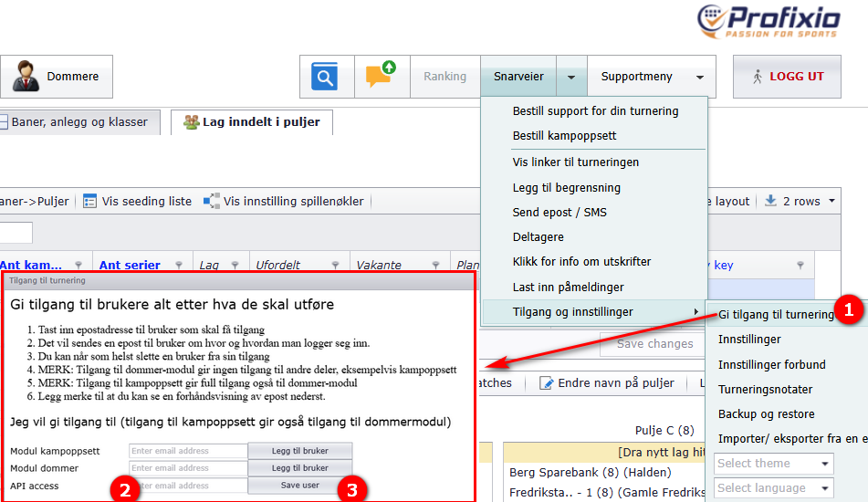This screenshot has height=502, width=868.
Task: Click the LOGG UT button
Action: pos(787,77)
